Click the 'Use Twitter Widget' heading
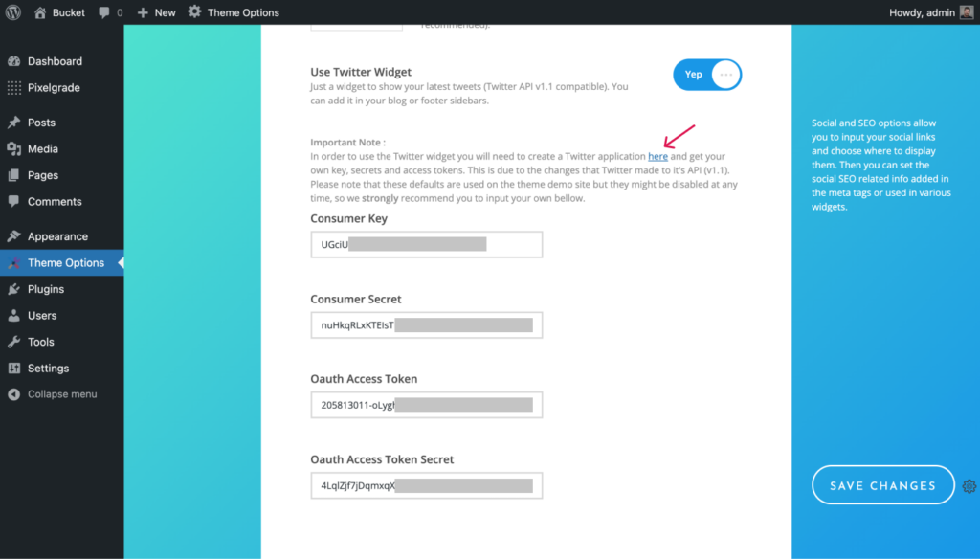Screen dimensions: 980x559 [361, 72]
